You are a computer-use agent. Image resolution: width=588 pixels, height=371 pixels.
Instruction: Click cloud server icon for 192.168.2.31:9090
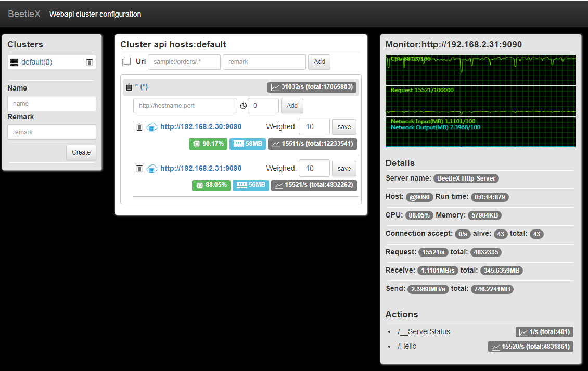[152, 169]
